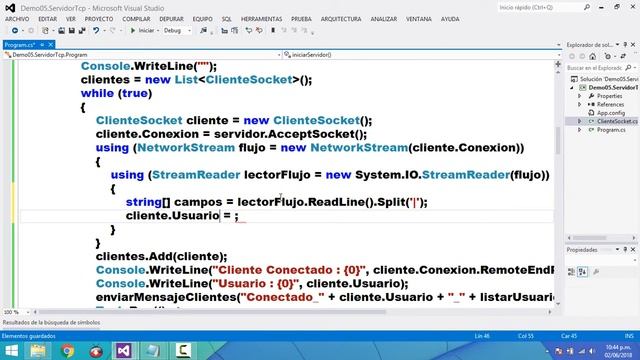This screenshot has height=360, width=640.
Task: Select the Solución 'Demo05.Serv...' node
Action: (x=605, y=79)
